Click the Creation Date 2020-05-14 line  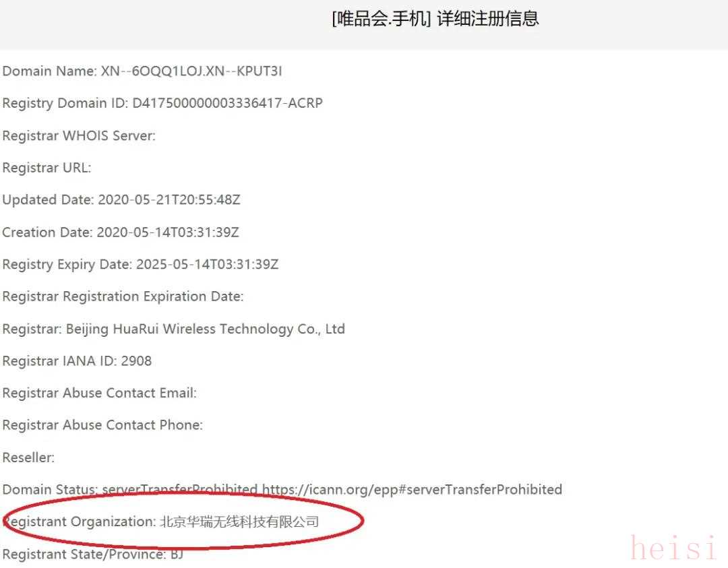click(121, 232)
